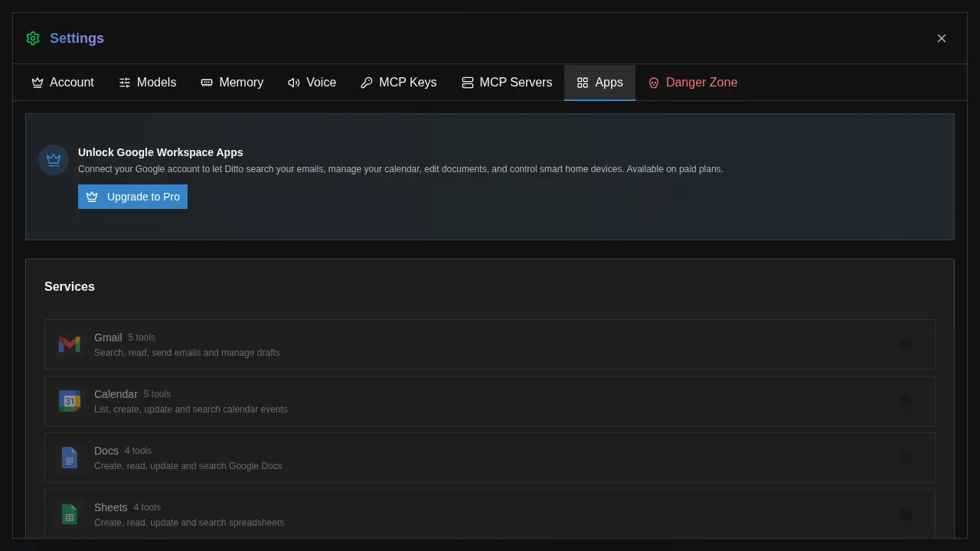The image size is (980, 551).
Task: Click the key icon on the MCP Keys tab
Action: [x=367, y=83]
